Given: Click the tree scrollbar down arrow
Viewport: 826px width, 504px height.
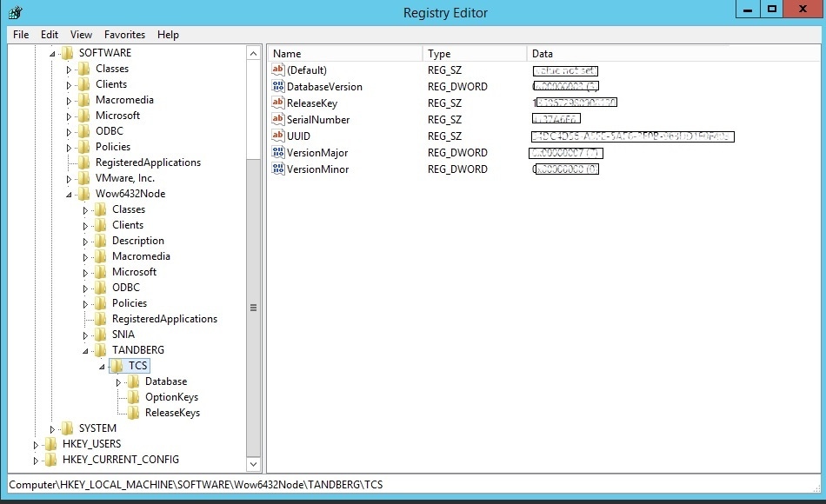Looking at the screenshot, I should point(253,464).
